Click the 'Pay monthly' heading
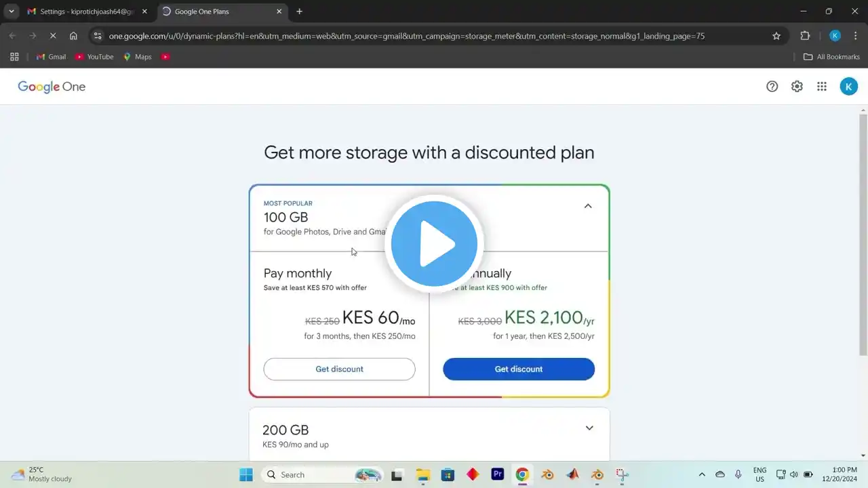The height and width of the screenshot is (488, 868). (298, 273)
